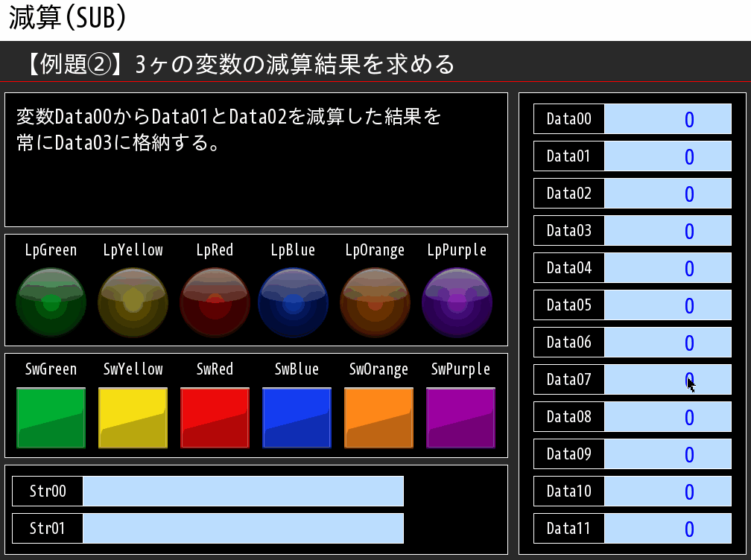This screenshot has width=751, height=560.
Task: Toggle the SwPurple switch
Action: point(460,418)
